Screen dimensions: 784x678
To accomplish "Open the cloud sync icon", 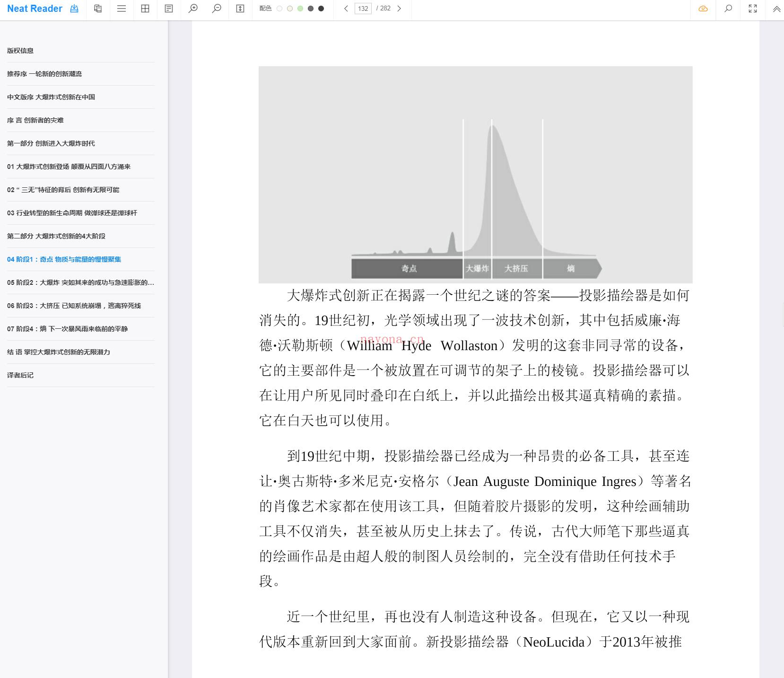I will tap(703, 9).
